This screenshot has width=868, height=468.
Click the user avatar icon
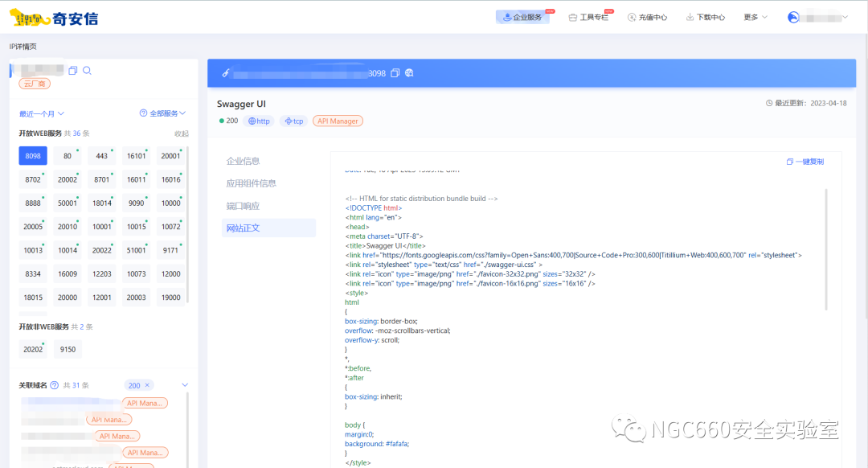point(793,17)
